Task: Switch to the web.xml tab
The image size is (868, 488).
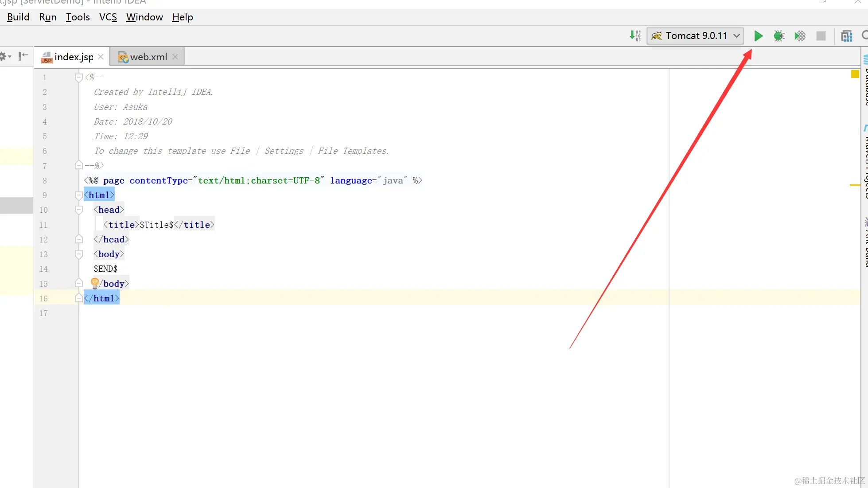Action: [x=148, y=57]
